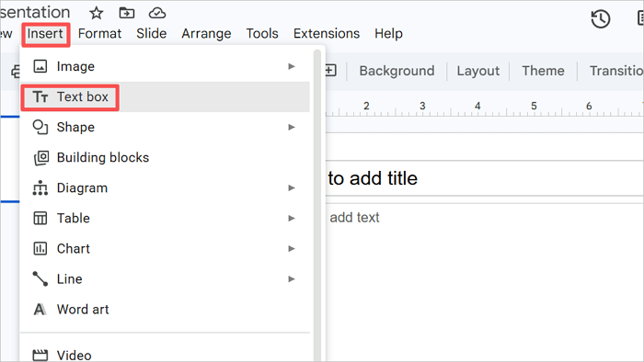Image resolution: width=644 pixels, height=362 pixels.
Task: Click the move-to-folder icon
Action: (x=127, y=13)
